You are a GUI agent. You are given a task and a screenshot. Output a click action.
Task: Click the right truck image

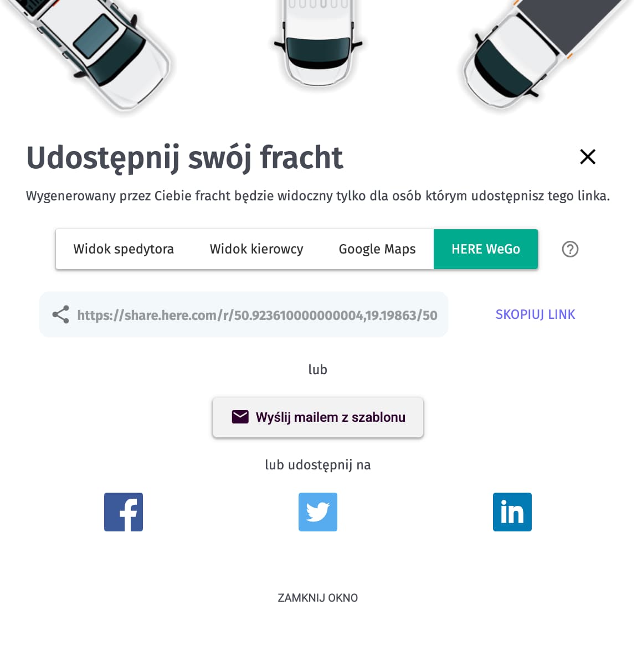pos(546,53)
